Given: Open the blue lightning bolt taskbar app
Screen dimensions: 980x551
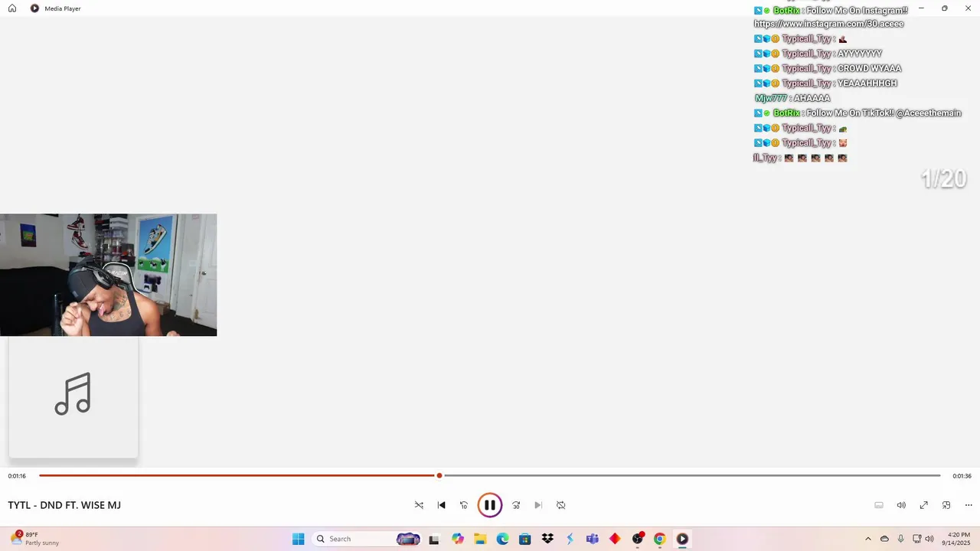Looking at the screenshot, I should coord(570,539).
